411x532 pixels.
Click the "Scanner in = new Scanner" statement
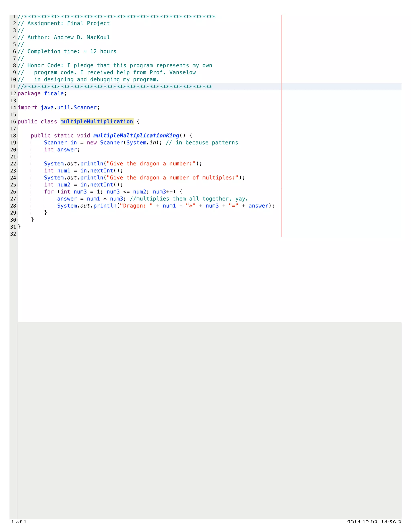tap(103, 143)
